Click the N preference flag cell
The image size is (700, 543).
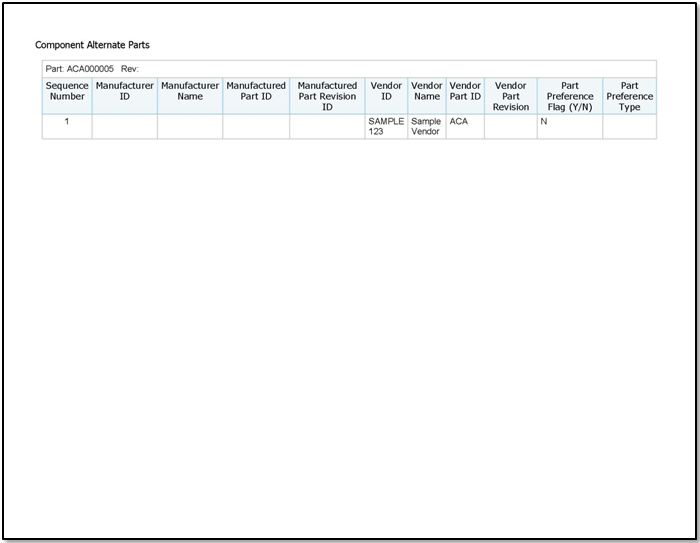545,121
